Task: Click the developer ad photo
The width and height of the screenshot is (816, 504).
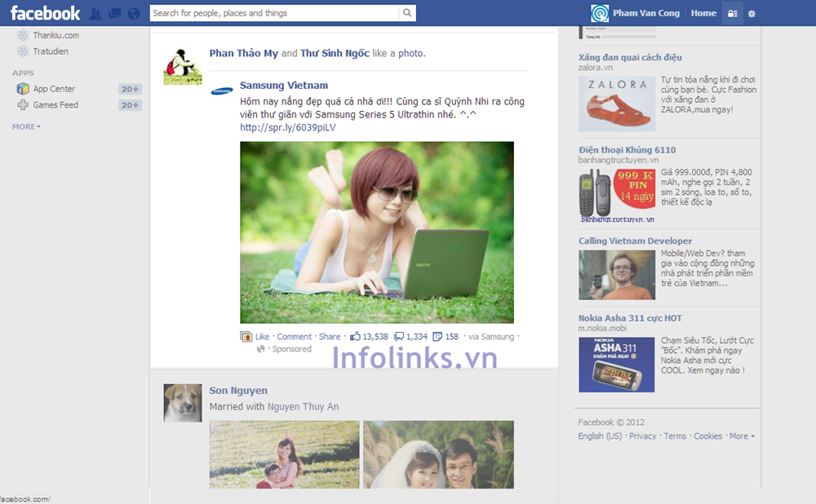Action: coord(617,275)
